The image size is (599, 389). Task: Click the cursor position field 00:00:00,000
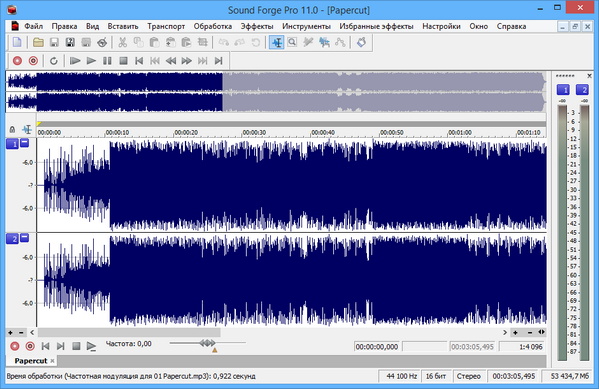tap(377, 347)
